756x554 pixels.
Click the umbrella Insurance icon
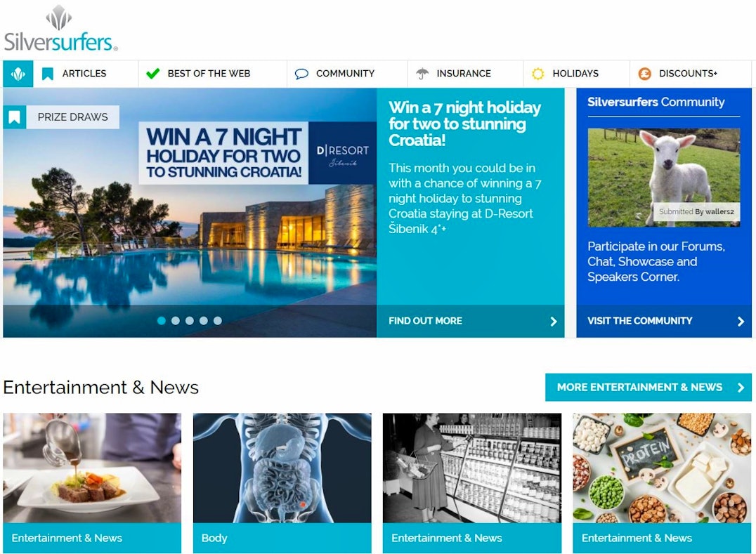[422, 74]
